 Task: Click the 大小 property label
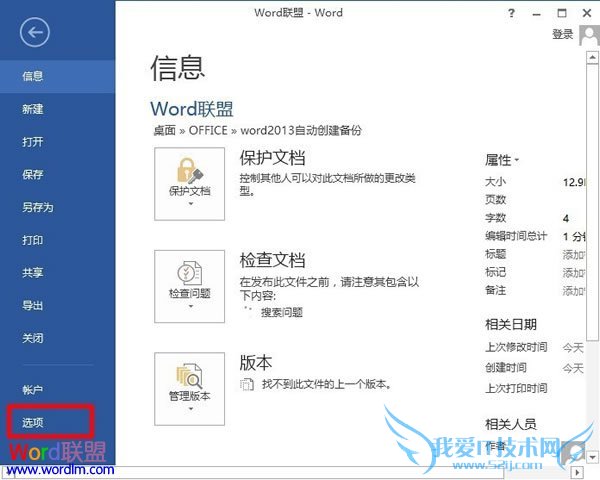[x=496, y=181]
